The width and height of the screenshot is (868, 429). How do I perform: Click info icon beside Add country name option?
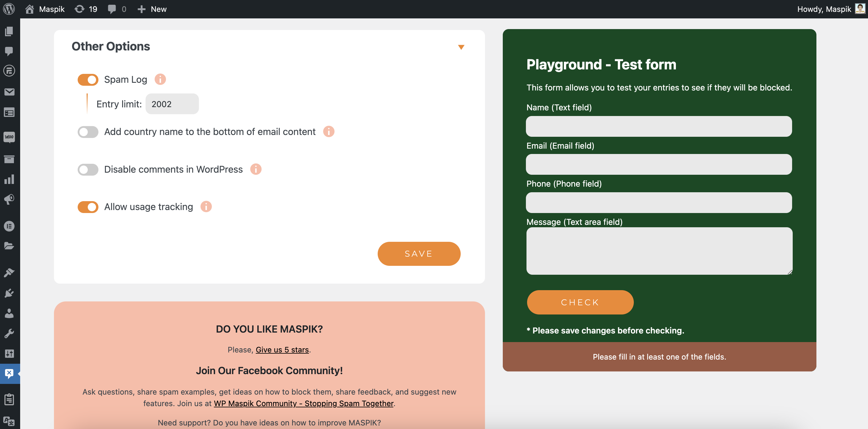[328, 131]
